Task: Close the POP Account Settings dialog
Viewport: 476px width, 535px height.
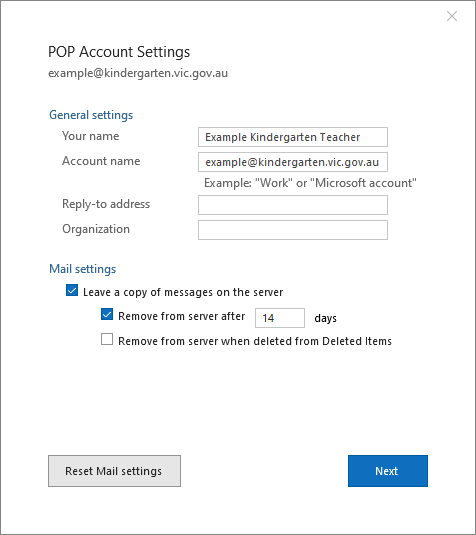Action: [452, 16]
